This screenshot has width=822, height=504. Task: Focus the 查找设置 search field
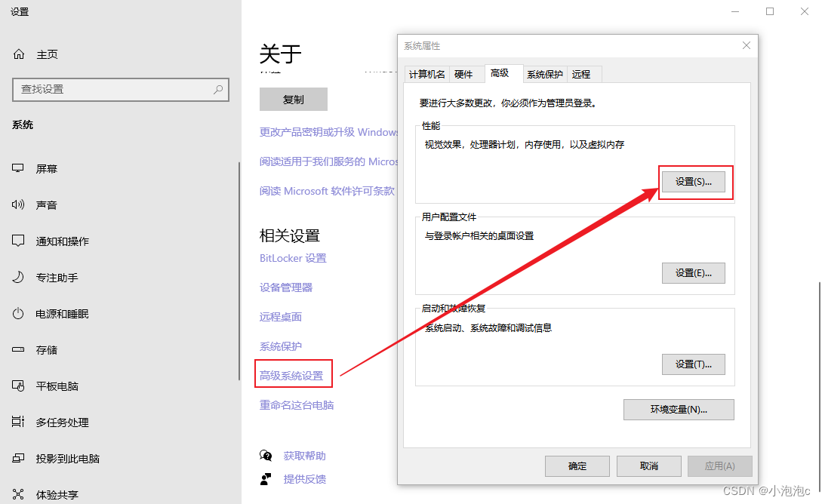pos(121,90)
